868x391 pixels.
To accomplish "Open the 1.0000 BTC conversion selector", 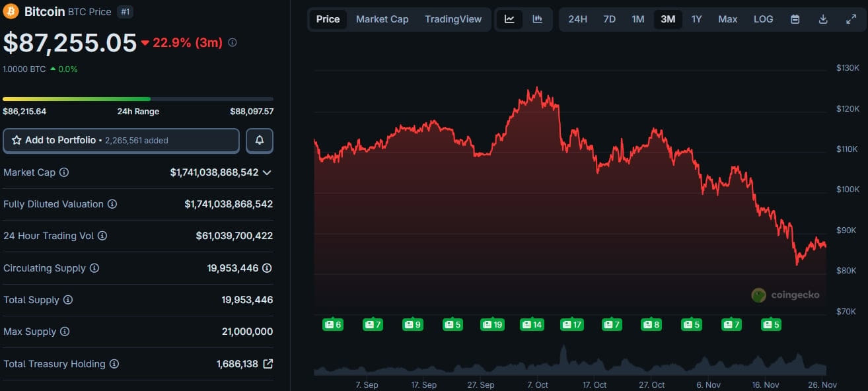I will point(24,69).
